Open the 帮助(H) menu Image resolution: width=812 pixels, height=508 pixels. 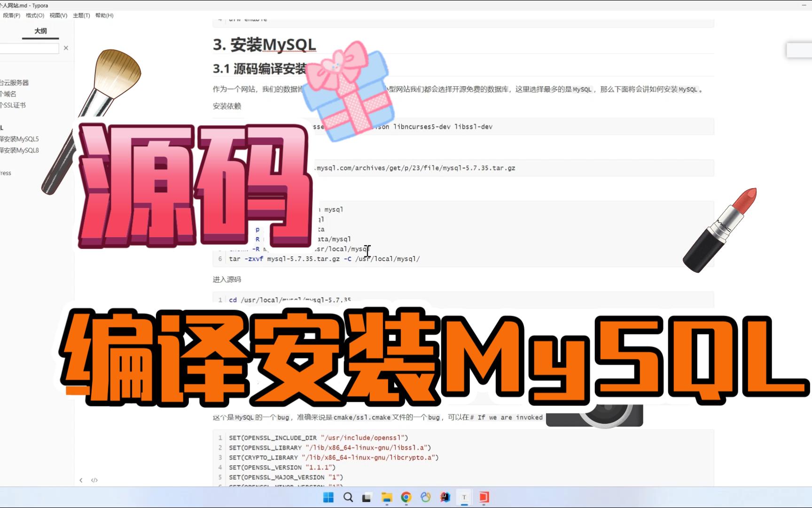coord(104,16)
